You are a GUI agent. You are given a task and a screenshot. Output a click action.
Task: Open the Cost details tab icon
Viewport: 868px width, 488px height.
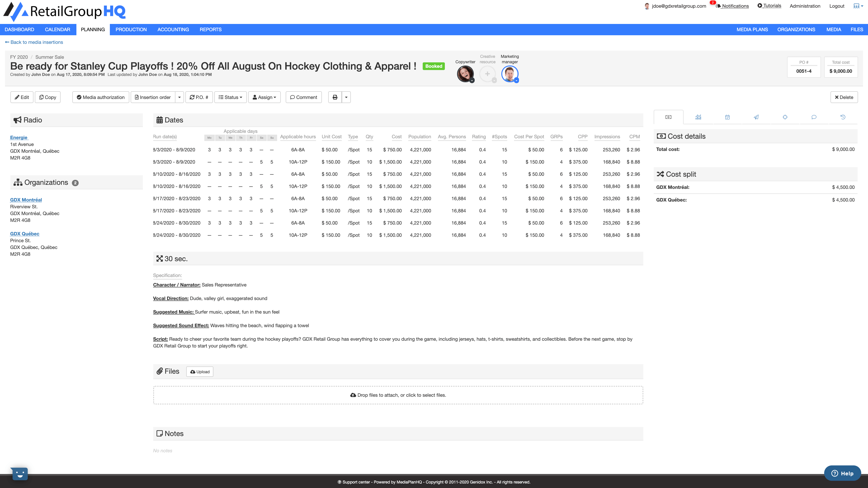coord(668,117)
